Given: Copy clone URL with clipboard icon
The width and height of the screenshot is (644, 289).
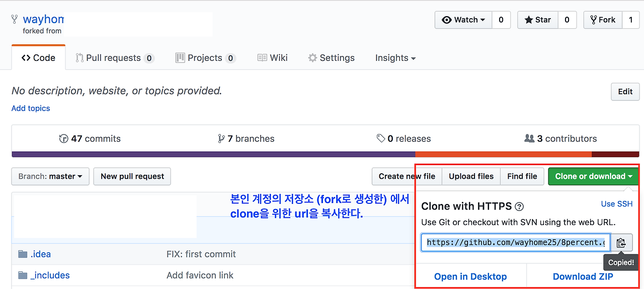Looking at the screenshot, I should click(x=621, y=242).
